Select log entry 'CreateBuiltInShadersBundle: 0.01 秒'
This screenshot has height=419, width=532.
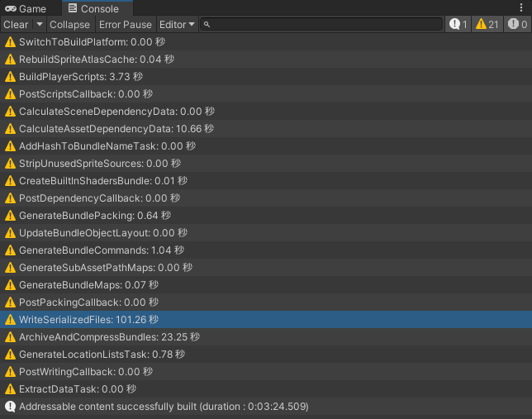(x=266, y=181)
